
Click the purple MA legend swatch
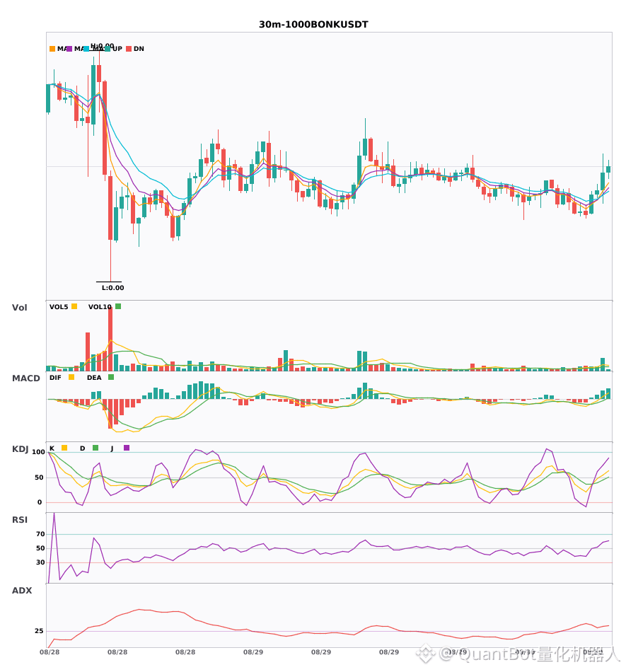tap(69, 49)
